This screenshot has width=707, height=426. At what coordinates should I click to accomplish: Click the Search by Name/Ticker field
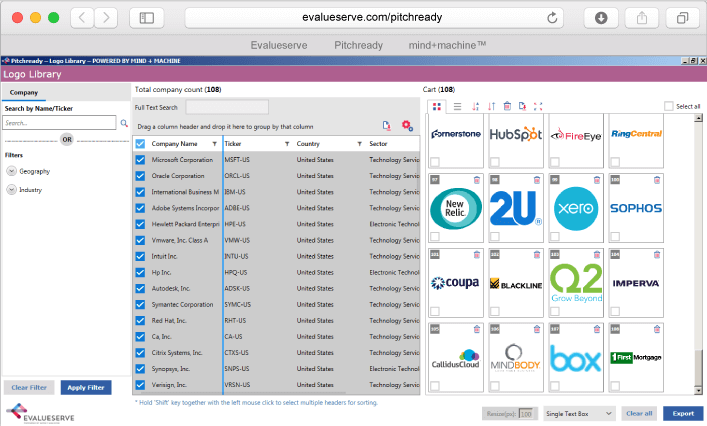tap(59, 123)
